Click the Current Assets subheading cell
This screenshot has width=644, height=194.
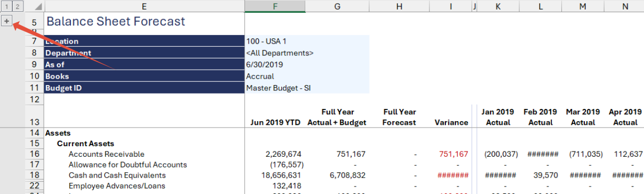point(86,144)
